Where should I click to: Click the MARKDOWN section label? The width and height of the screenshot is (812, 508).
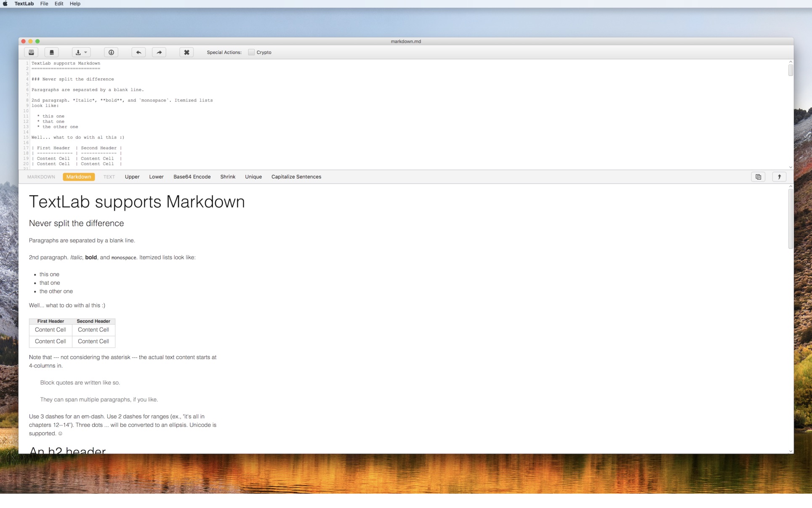(41, 177)
